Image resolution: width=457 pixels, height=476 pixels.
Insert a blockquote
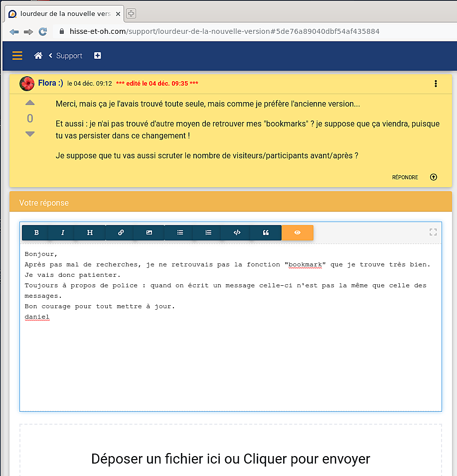[x=266, y=233]
